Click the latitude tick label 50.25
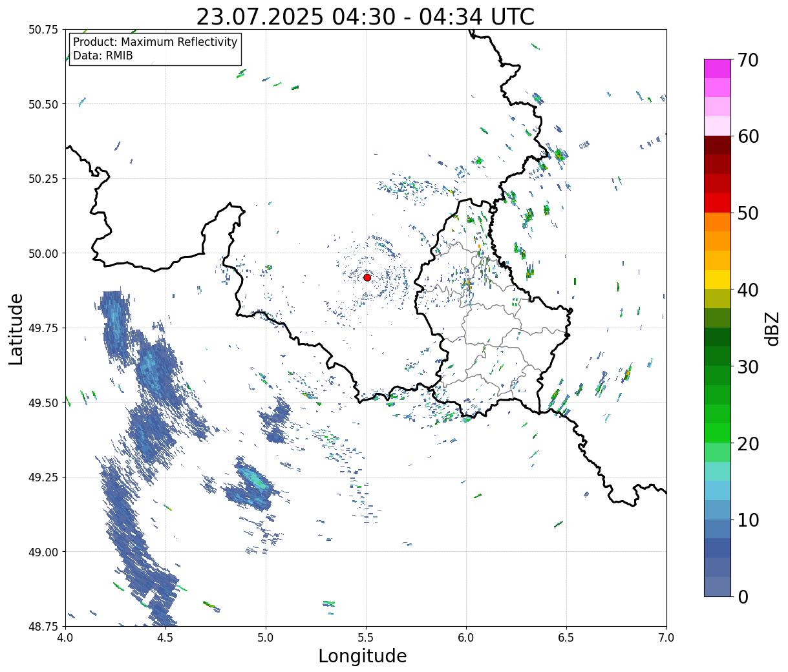Image resolution: width=788 pixels, height=672 pixels. tap(43, 179)
